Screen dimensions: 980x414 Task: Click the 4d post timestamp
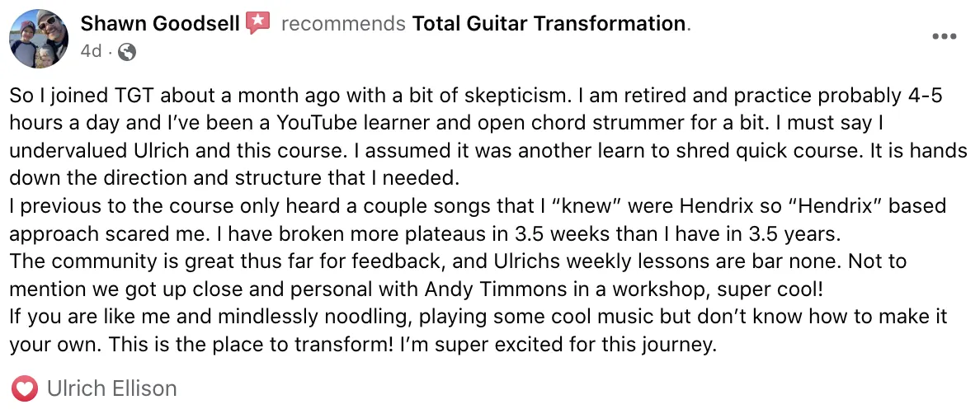coord(91,52)
